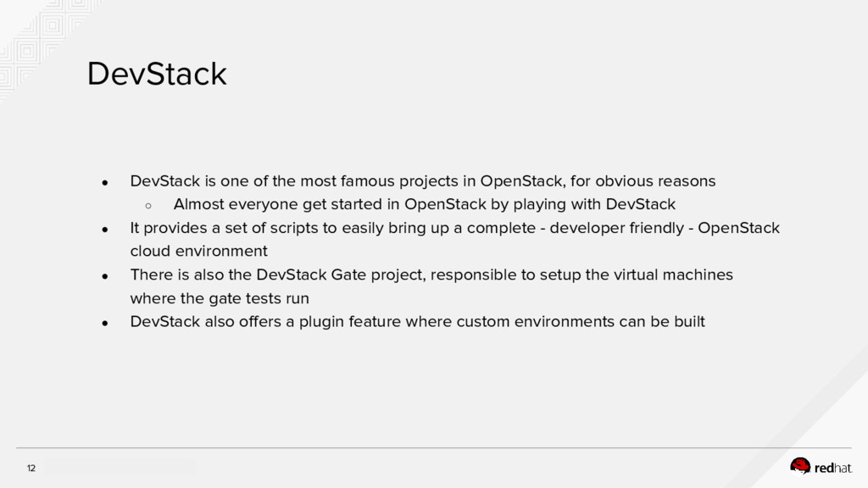Viewport: 868px width, 488px height.
Task: Click bullet dot before 'It provides a set'
Action: [x=105, y=229]
